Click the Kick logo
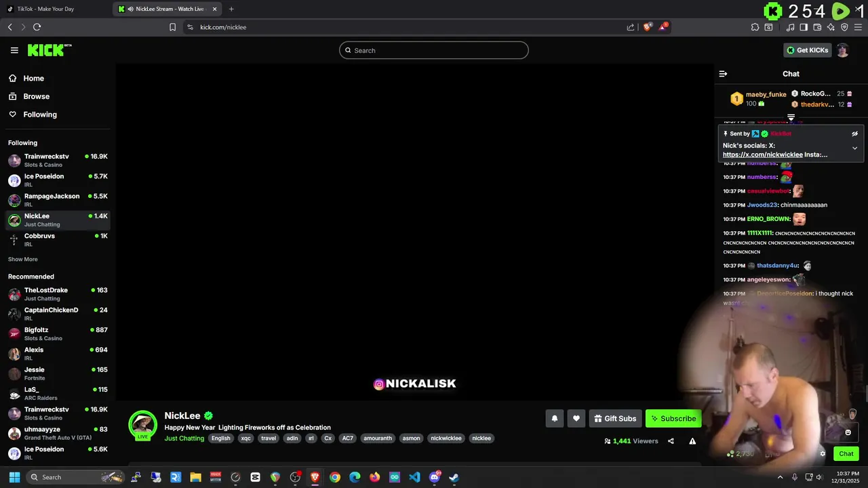This screenshot has width=868, height=488. pos(50,50)
